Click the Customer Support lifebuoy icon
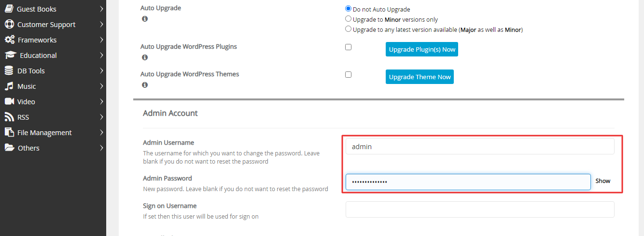The image size is (644, 236). tap(9, 24)
